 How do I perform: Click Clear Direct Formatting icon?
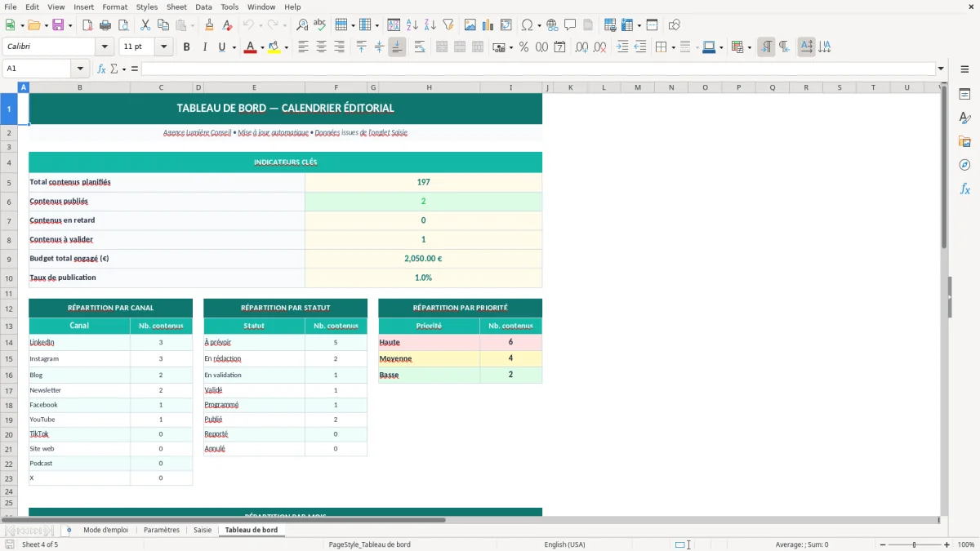coord(228,25)
